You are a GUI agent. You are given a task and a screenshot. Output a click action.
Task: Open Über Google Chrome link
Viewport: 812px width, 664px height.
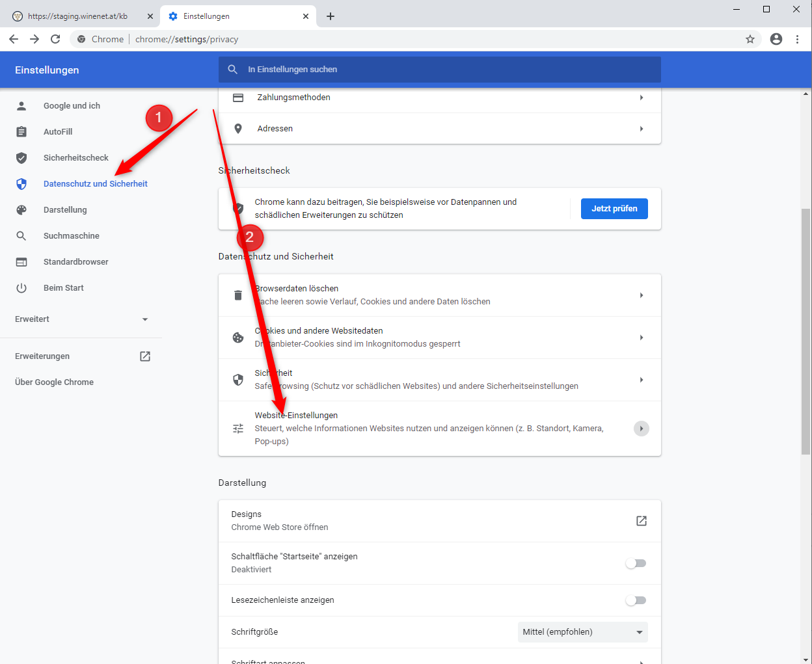[x=54, y=382]
